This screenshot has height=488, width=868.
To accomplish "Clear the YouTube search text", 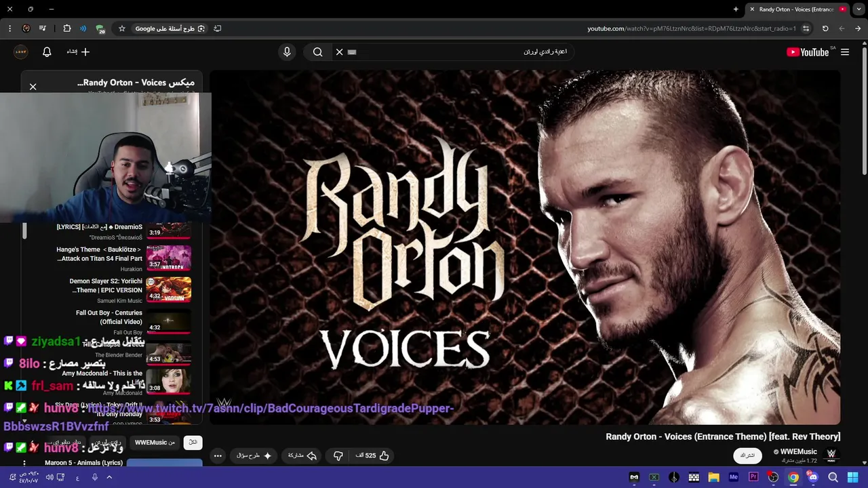I will (x=340, y=52).
